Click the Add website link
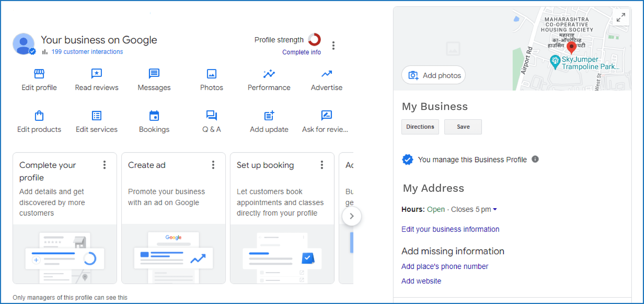The image size is (644, 304). point(421,281)
